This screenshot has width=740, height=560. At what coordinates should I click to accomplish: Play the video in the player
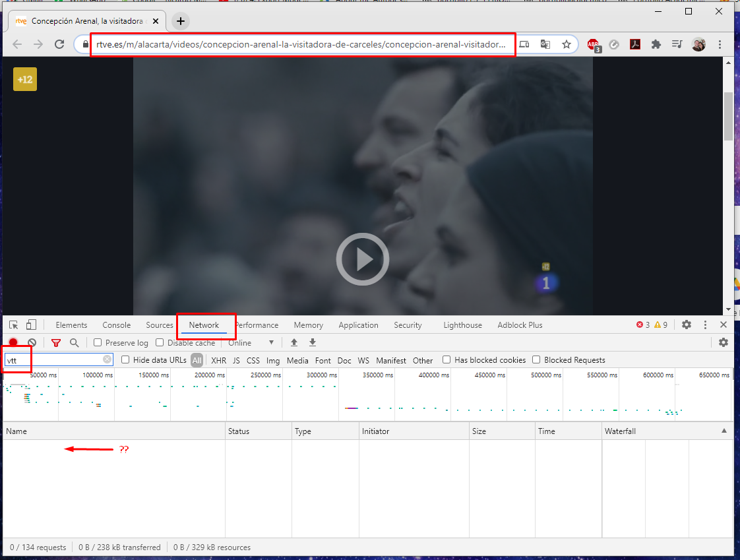(362, 259)
